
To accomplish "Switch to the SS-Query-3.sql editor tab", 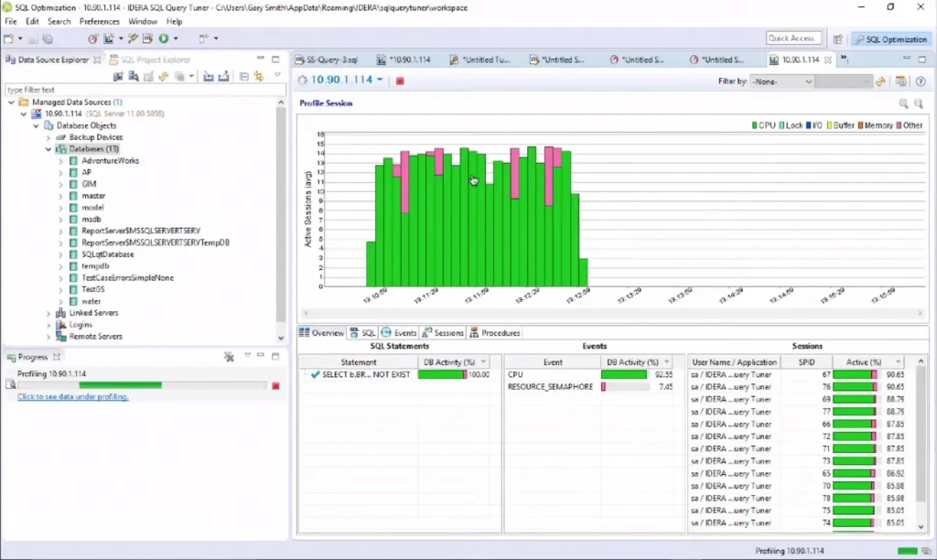I will point(327,59).
